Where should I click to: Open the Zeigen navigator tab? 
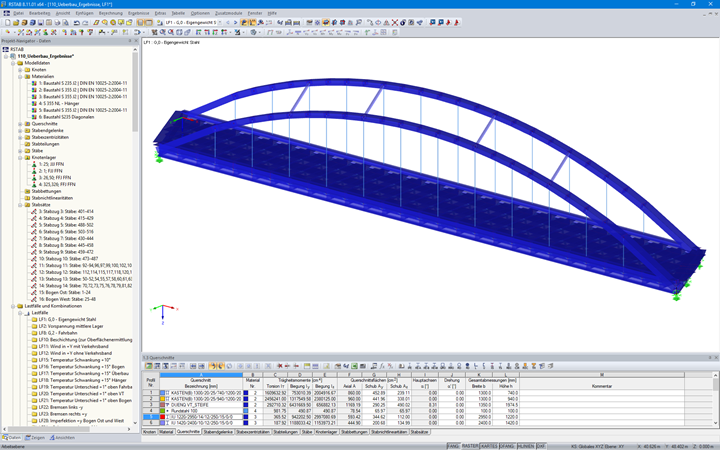35,438
